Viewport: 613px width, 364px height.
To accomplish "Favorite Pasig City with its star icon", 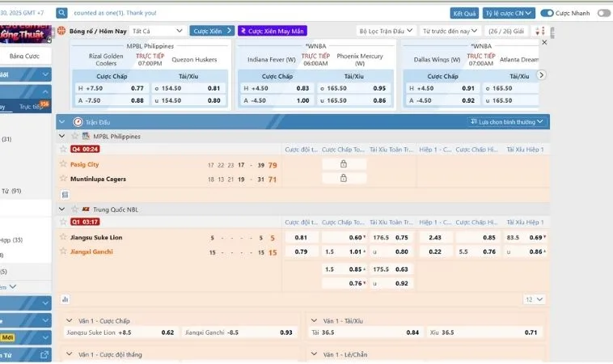I will [x=62, y=164].
